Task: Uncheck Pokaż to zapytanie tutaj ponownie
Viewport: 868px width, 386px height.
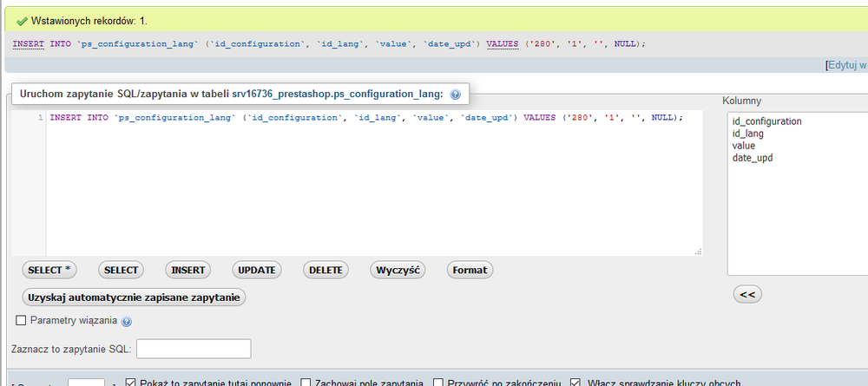Action: [x=131, y=383]
